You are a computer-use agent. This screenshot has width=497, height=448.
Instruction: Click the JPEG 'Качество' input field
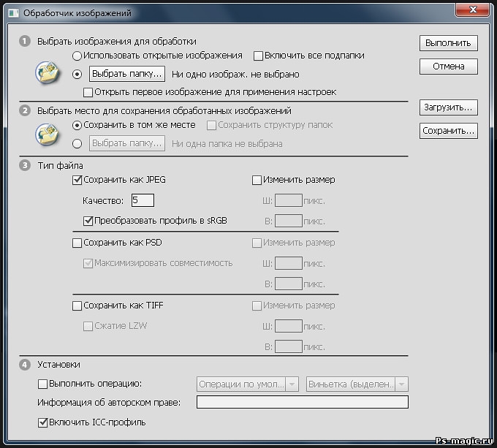click(143, 200)
